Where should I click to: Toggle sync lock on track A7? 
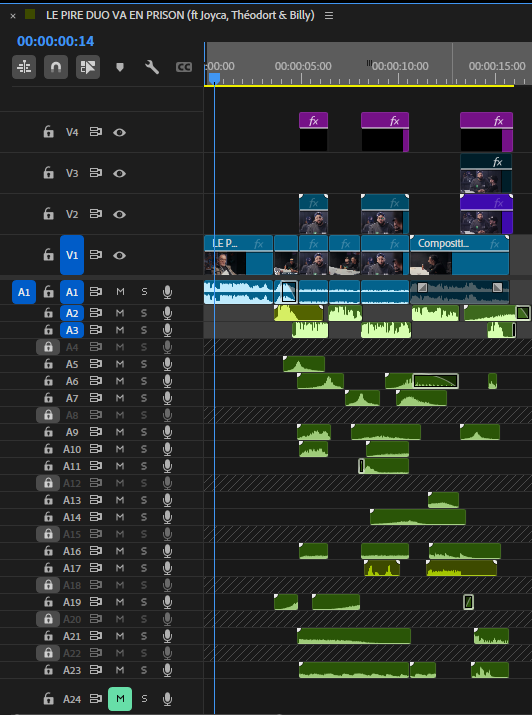click(x=96, y=398)
